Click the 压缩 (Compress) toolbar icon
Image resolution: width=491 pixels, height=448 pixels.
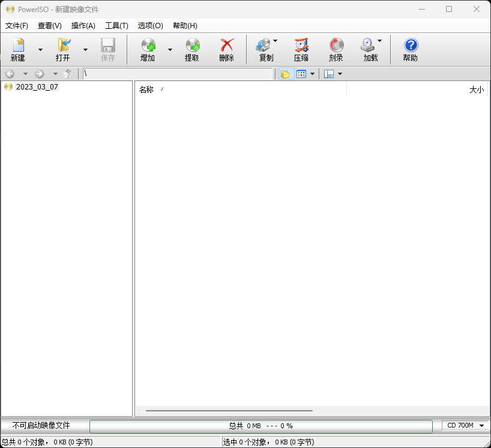pos(302,45)
